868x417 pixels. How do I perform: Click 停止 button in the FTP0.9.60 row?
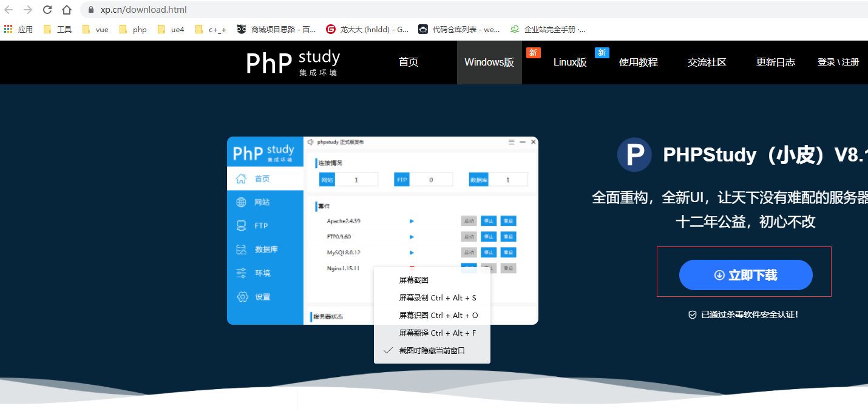pos(489,237)
